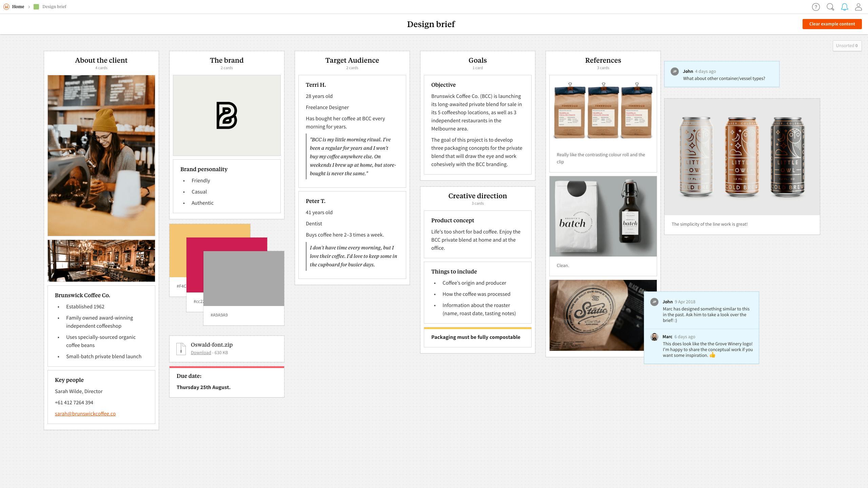
Task: Click the green Design brief board icon
Action: tap(36, 7)
